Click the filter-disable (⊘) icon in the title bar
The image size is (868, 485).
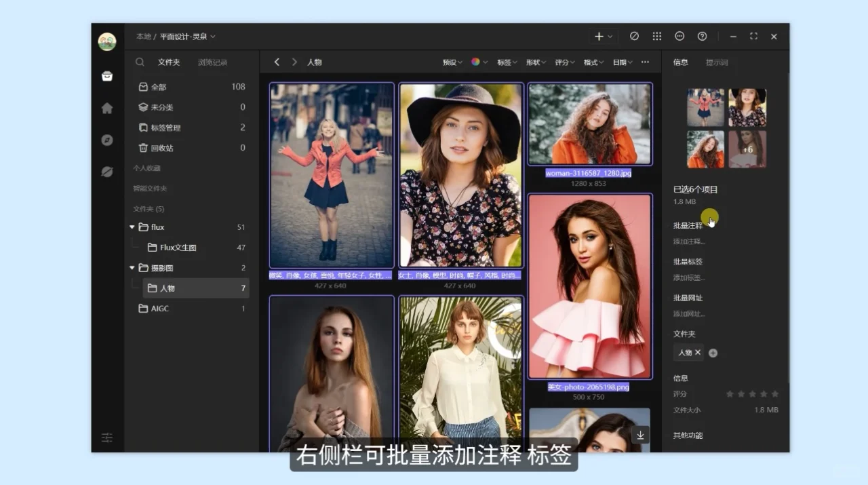[633, 36]
